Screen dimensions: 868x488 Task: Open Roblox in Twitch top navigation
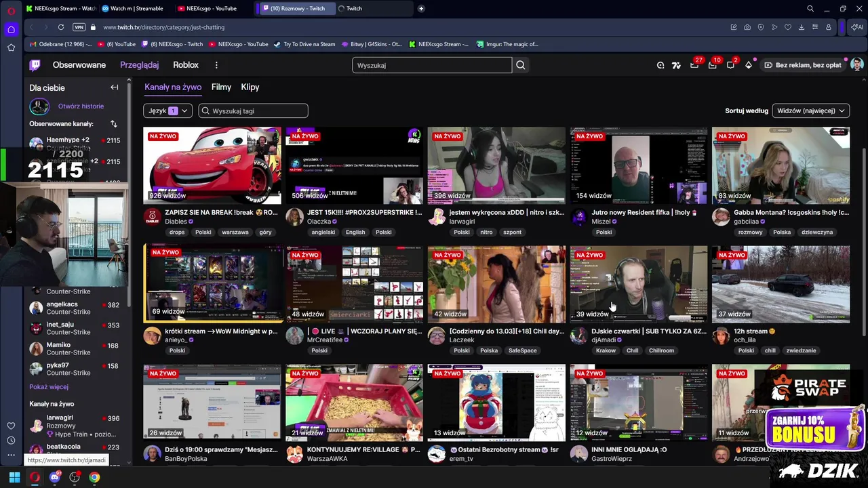[186, 65]
